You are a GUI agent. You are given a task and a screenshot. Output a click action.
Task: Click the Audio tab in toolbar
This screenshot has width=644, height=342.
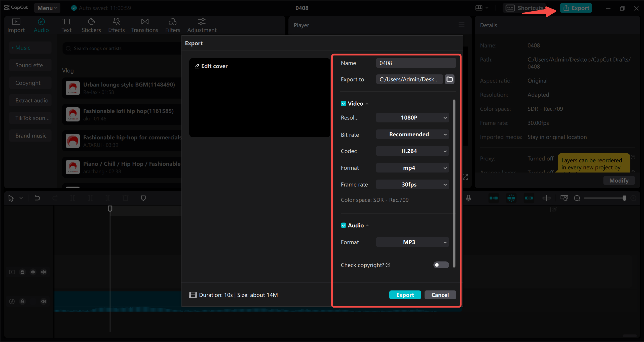pos(41,24)
